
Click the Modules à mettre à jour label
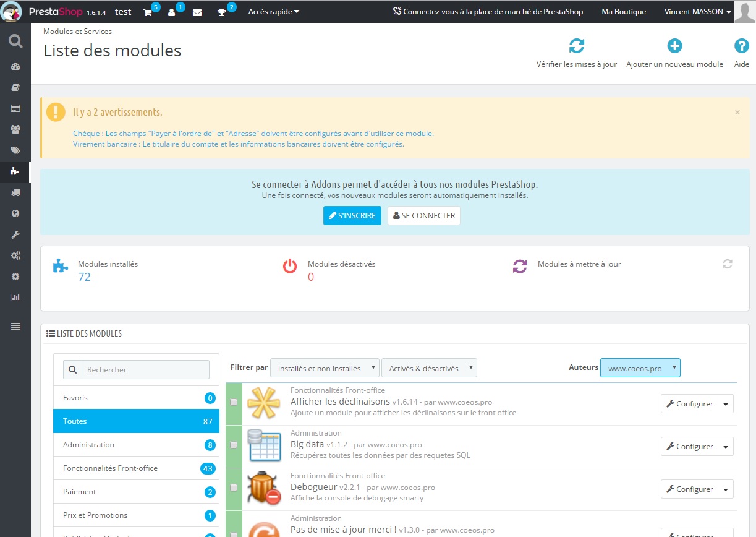pos(579,264)
